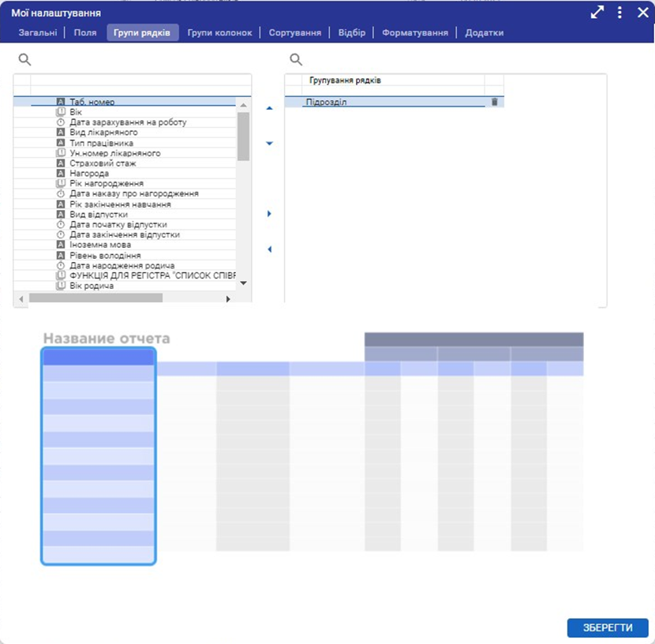Click the fields list scroll-down arrow
Screen dimensions: 655x644
[243, 283]
